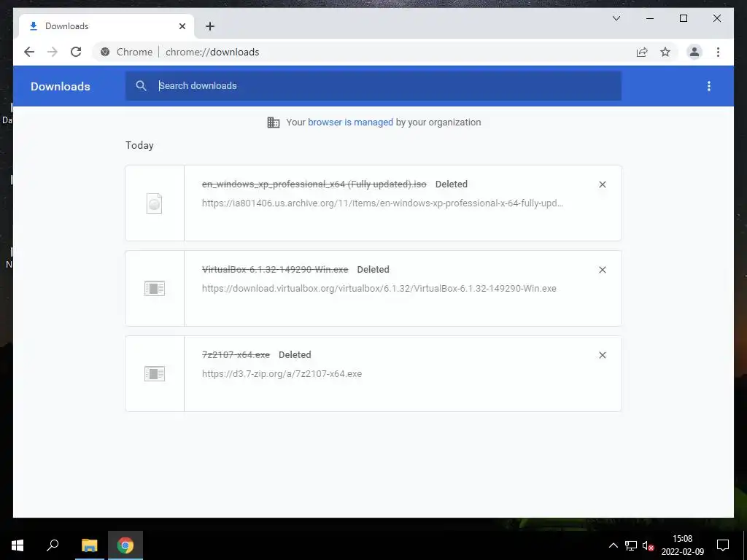Viewport: 747px width, 560px height.
Task: Click 'Deleted' status next to the iso file
Action: point(451,184)
